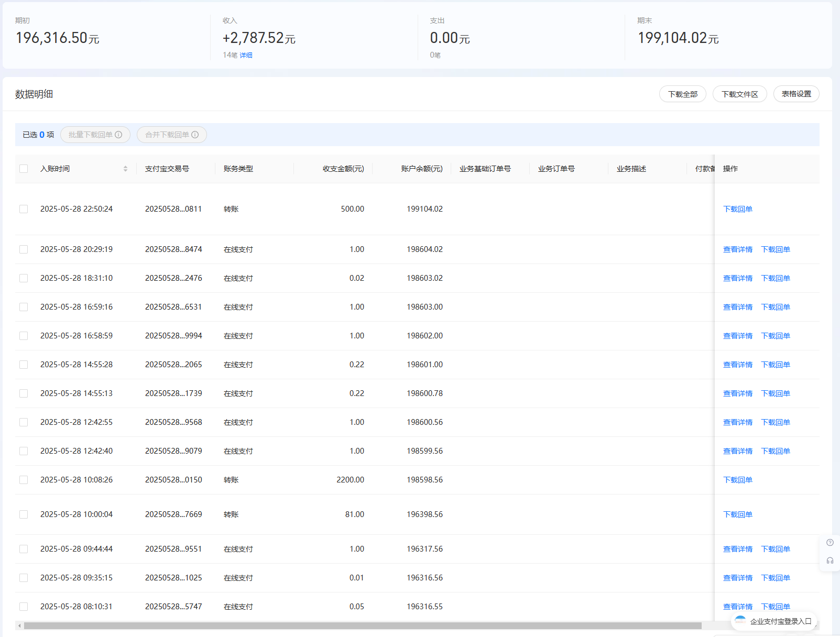Viewport: 840px width, 637px height.
Task: Open the customer service headset icon
Action: (830, 561)
